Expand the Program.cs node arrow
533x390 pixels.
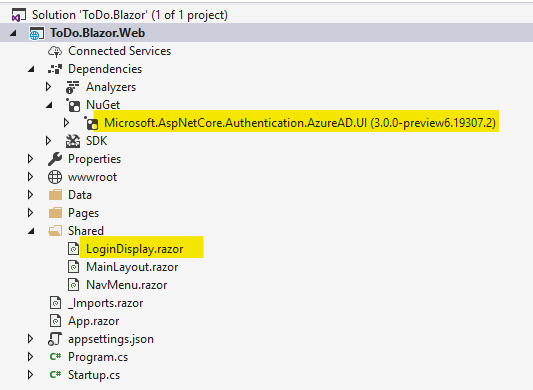31,357
